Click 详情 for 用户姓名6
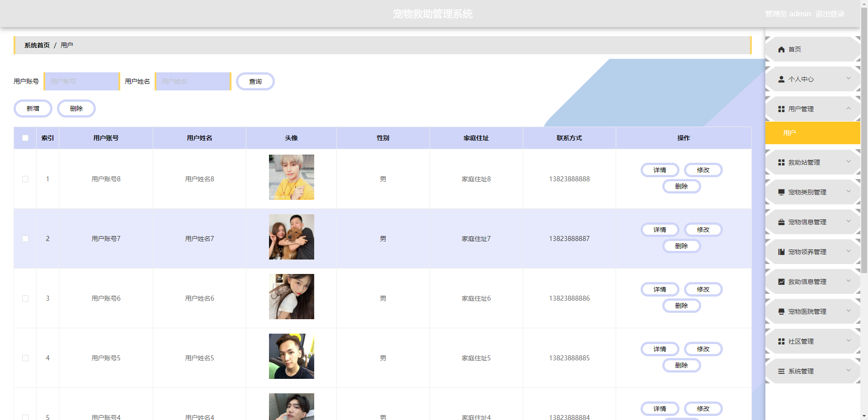 click(x=660, y=289)
